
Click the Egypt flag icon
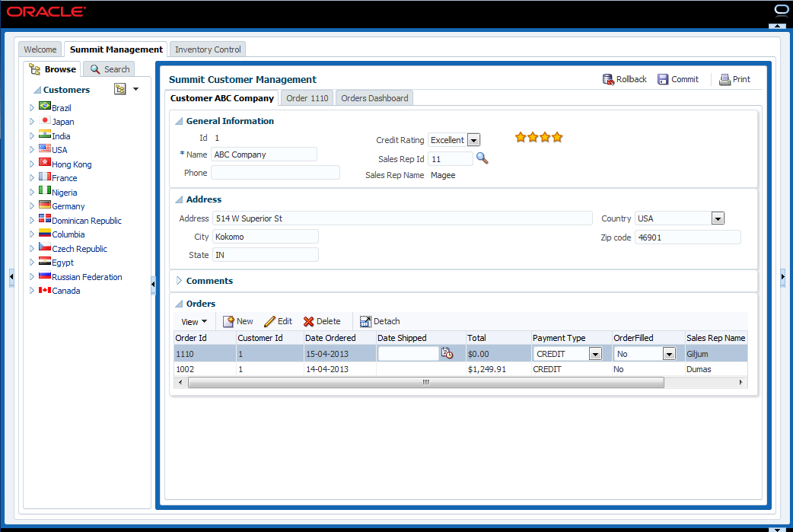point(45,261)
